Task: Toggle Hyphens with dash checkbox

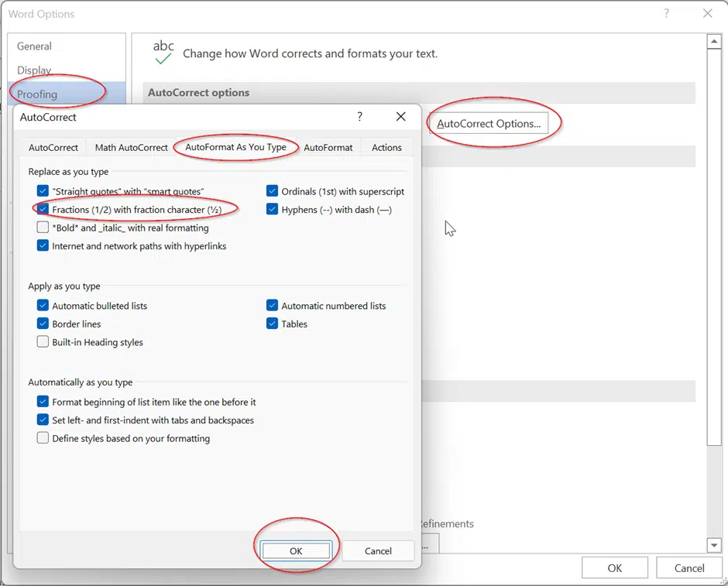Action: tap(272, 209)
